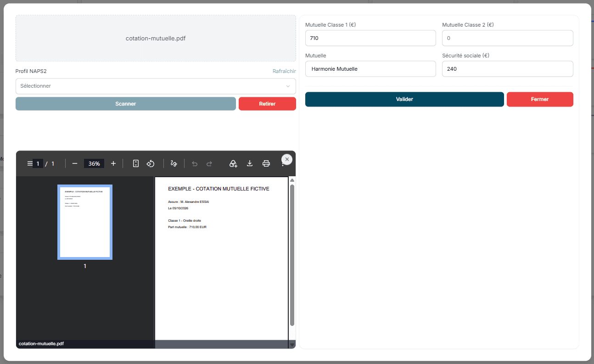Click the 'Assure : M. Alexandre ESSAI' line

(x=189, y=202)
